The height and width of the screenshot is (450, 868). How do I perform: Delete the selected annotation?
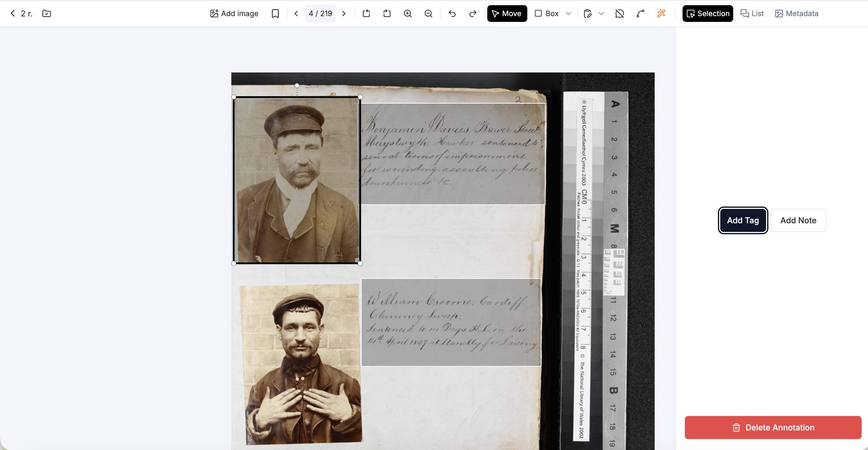[x=773, y=428]
